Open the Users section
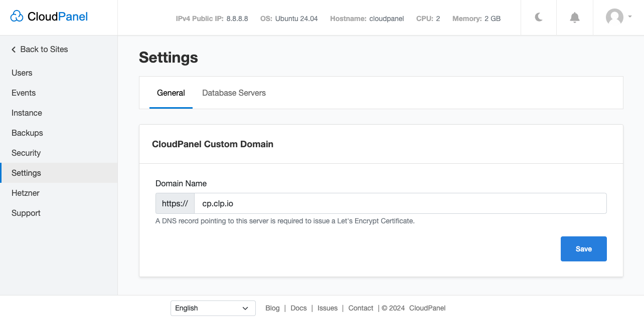644x321 pixels. 22,73
